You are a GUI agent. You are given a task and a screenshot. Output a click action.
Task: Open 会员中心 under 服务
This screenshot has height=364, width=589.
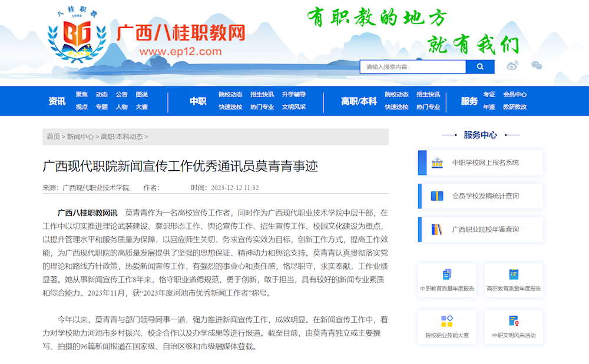coord(515,94)
